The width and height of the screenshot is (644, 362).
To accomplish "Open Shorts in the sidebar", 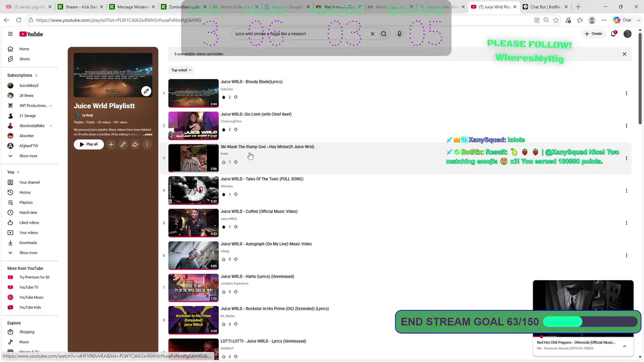I will pyautogui.click(x=24, y=59).
